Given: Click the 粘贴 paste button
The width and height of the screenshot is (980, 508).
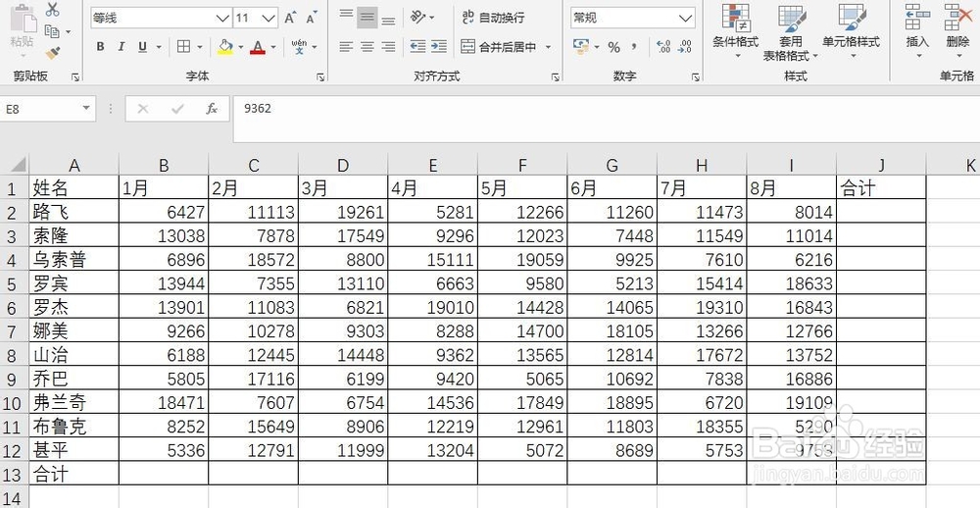Looking at the screenshot, I should [x=23, y=26].
